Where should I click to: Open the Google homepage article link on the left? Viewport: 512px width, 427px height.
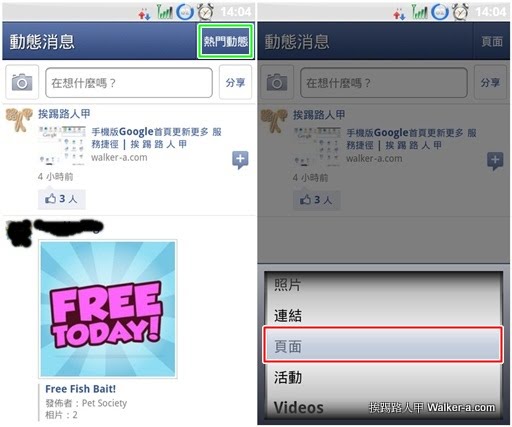(157, 138)
